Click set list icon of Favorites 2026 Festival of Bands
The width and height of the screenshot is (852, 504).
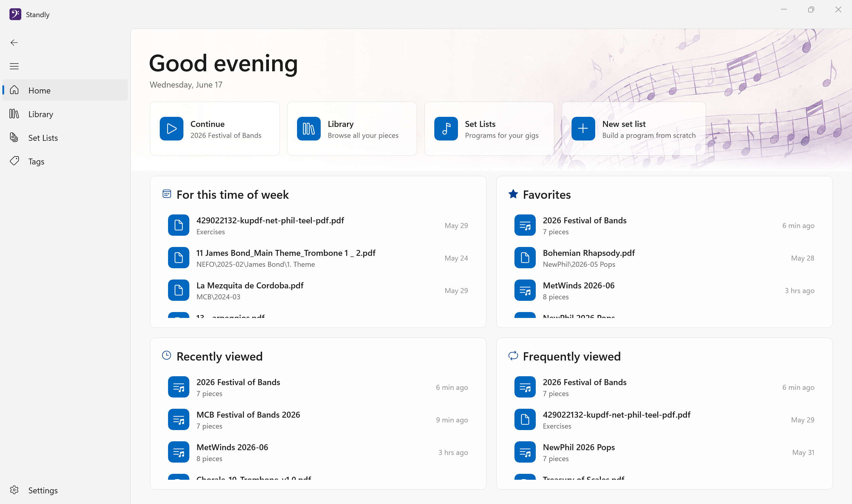(525, 225)
